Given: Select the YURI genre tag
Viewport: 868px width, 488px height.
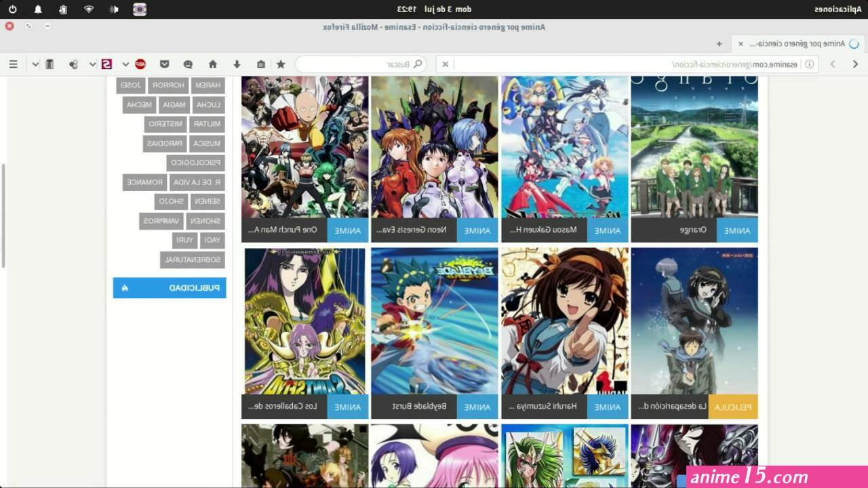Looking at the screenshot, I should tap(184, 240).
